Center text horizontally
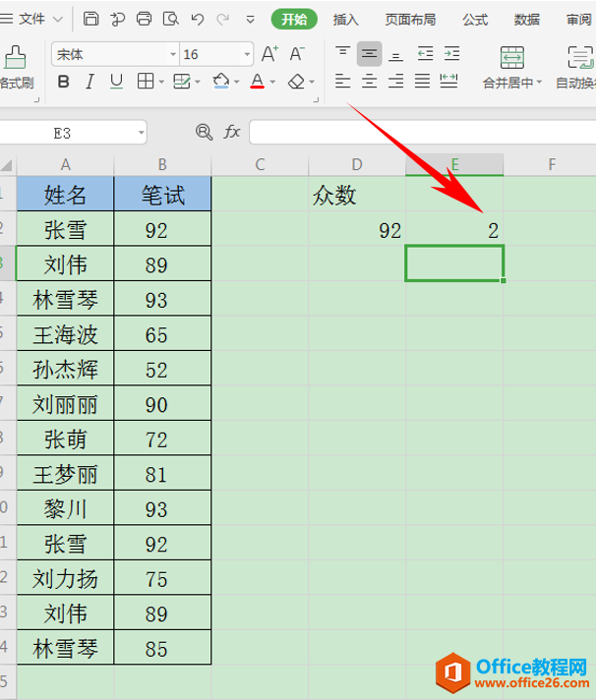 pos(369,81)
